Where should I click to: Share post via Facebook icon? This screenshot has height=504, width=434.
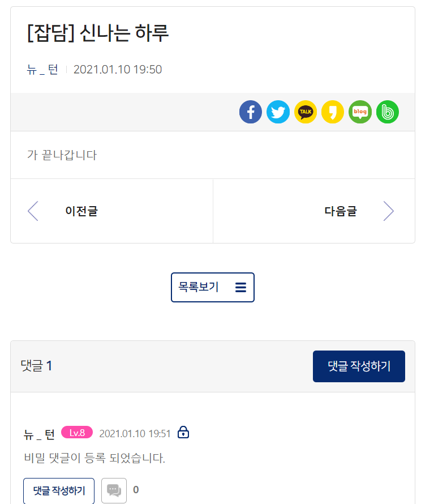pos(251,112)
